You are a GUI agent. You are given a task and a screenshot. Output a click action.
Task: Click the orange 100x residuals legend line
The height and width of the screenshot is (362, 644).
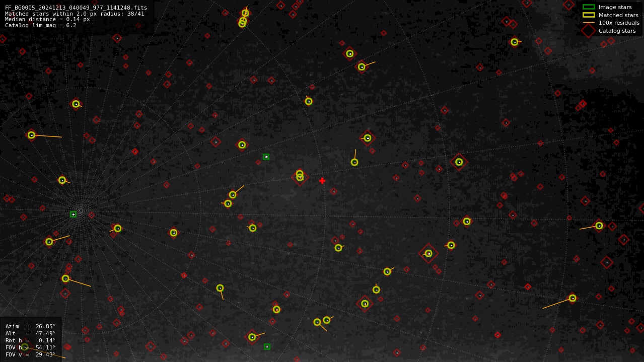point(589,23)
